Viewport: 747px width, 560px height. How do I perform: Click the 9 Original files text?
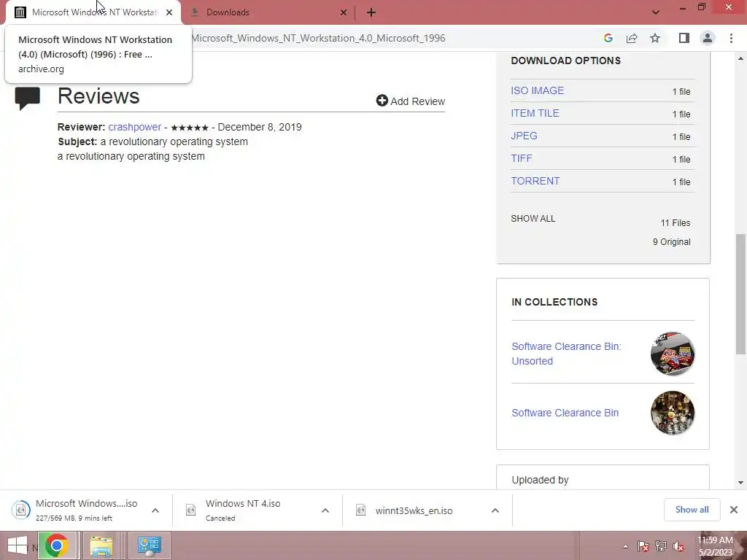(671, 242)
